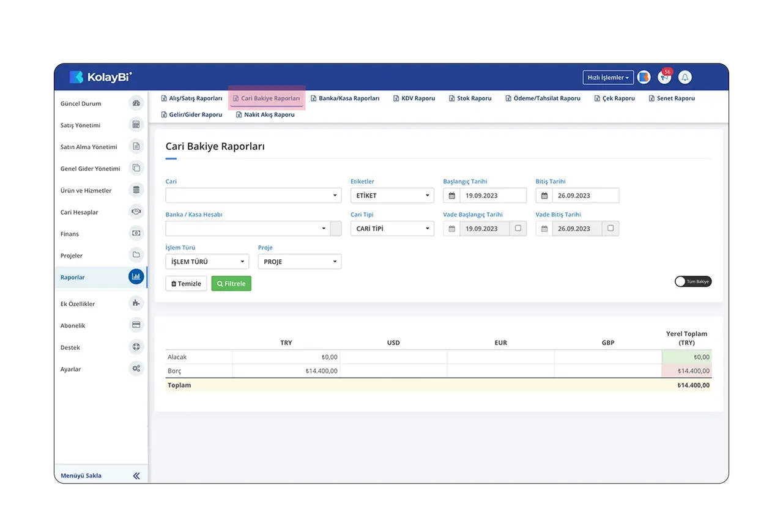
Task: Enable the Vade Bitiş Tarihi checkbox
Action: point(610,228)
